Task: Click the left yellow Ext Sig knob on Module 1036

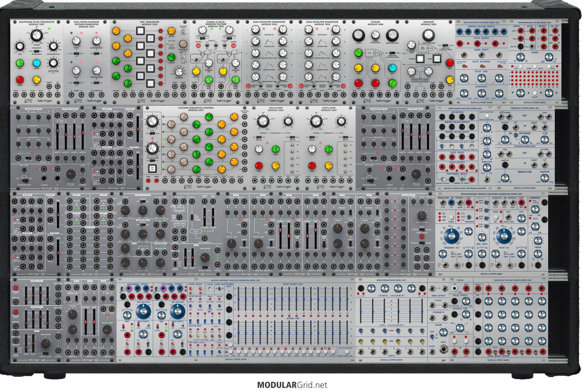Action: point(196,71)
